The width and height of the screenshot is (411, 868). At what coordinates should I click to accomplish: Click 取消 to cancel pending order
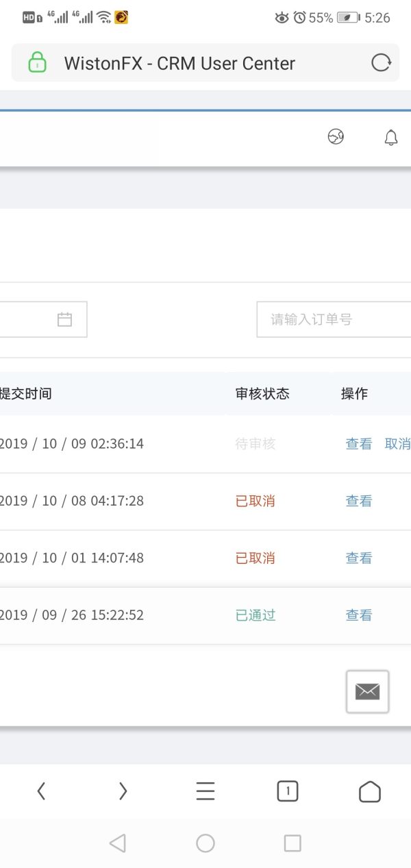(397, 444)
